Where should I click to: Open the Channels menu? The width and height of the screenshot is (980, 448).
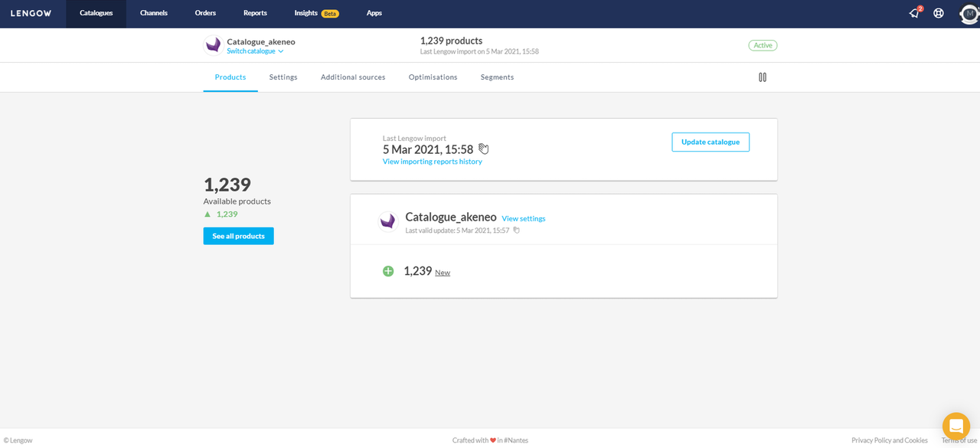click(154, 13)
